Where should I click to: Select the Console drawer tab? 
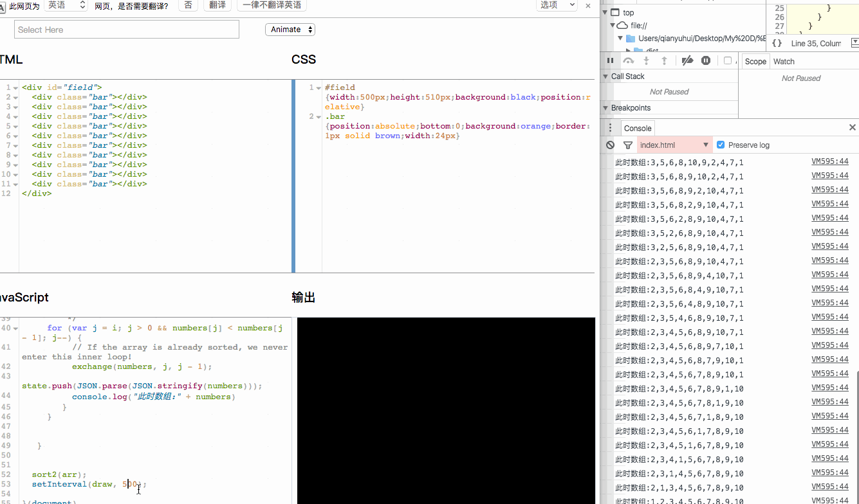(638, 129)
